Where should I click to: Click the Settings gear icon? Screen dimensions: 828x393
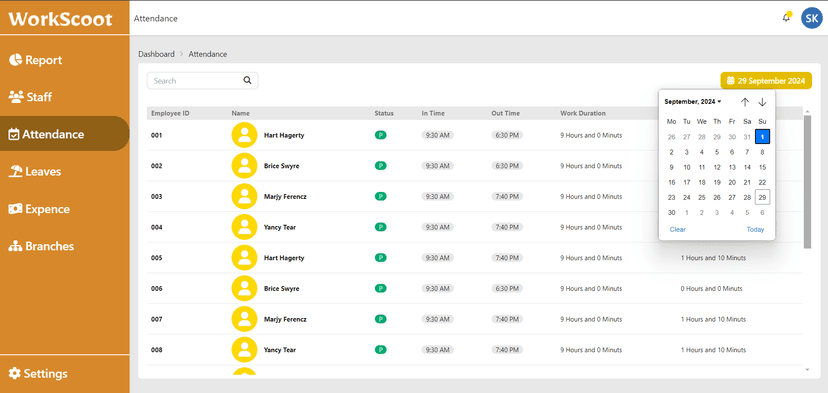tap(15, 373)
